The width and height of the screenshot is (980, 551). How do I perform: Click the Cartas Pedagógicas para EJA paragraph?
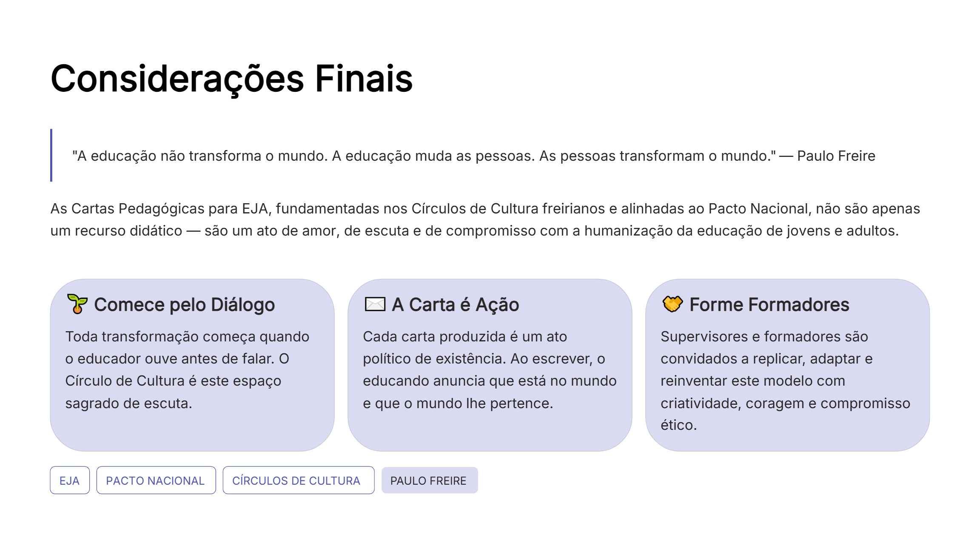[x=485, y=220]
